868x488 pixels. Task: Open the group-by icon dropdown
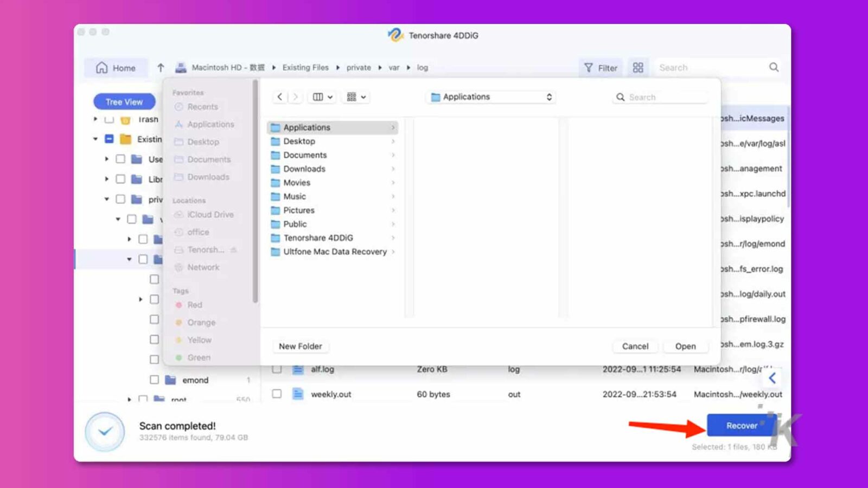pos(356,97)
